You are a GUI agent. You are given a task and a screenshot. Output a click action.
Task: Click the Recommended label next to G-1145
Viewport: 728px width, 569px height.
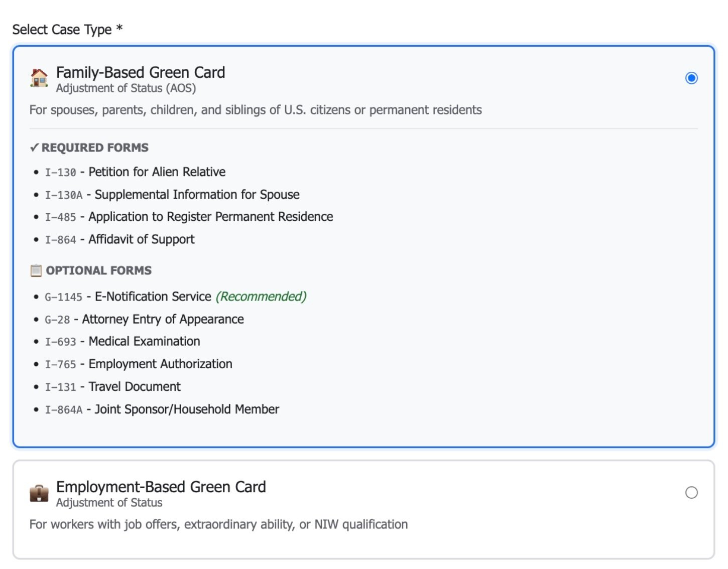pos(261,297)
